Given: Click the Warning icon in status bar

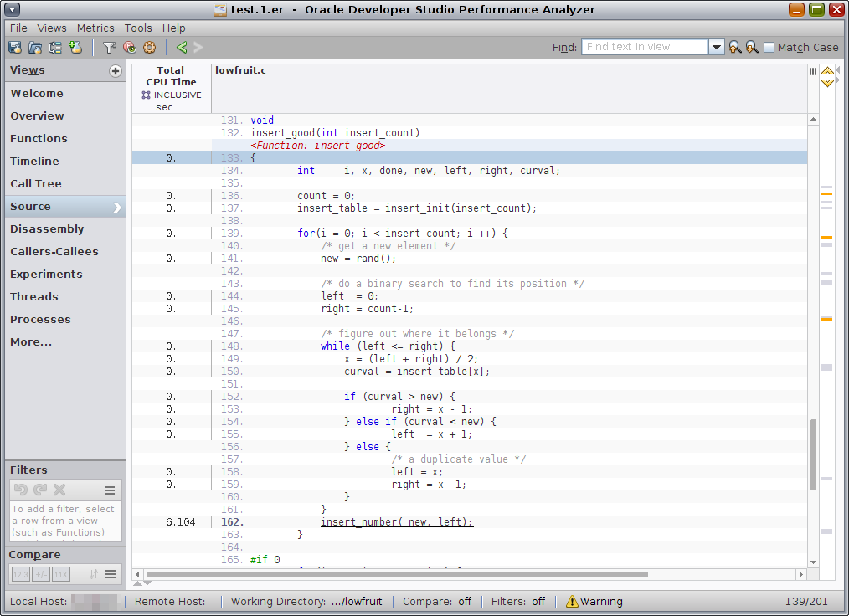Looking at the screenshot, I should click(x=573, y=601).
